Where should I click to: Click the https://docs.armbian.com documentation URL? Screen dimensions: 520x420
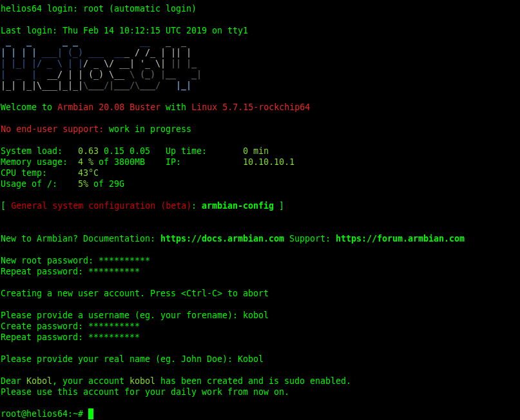point(222,239)
